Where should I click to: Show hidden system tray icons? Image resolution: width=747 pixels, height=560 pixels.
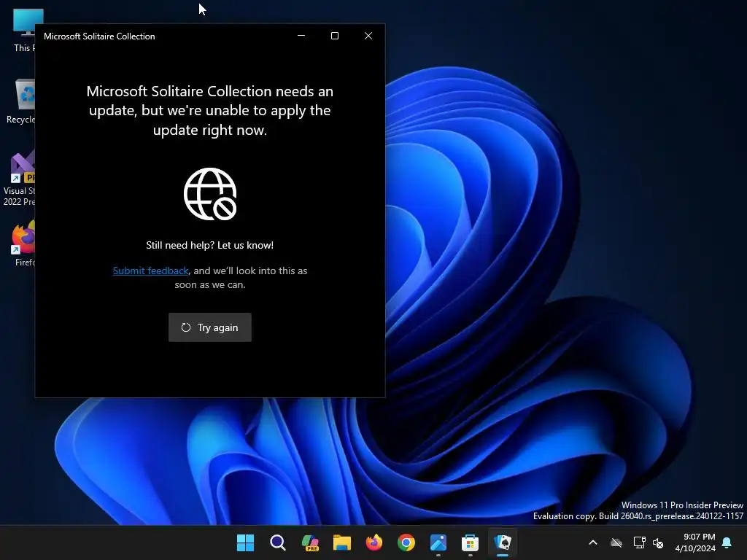coord(593,542)
